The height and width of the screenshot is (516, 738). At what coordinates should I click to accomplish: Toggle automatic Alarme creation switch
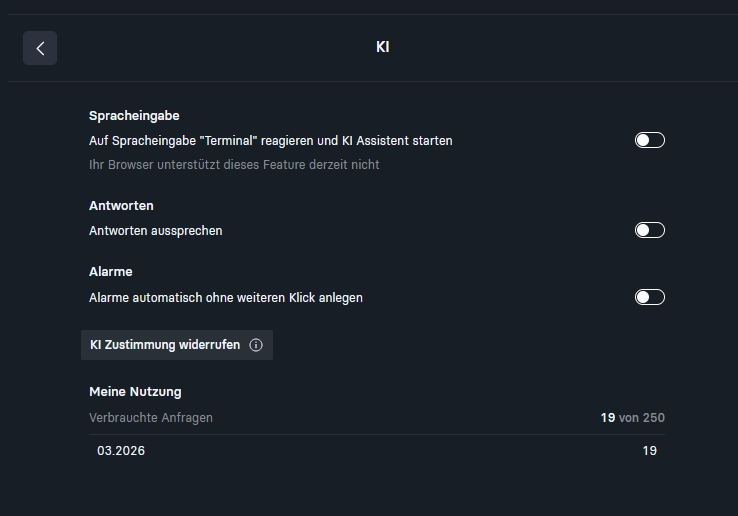click(x=650, y=297)
